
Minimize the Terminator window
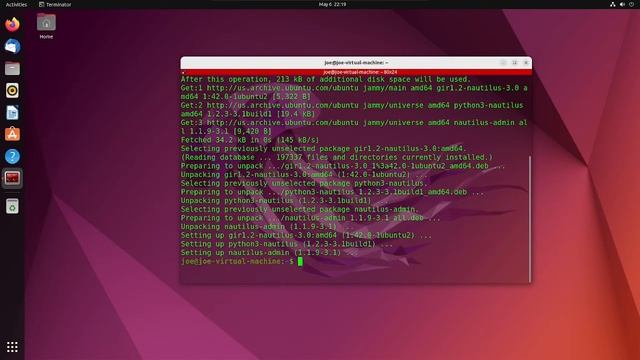(503, 63)
